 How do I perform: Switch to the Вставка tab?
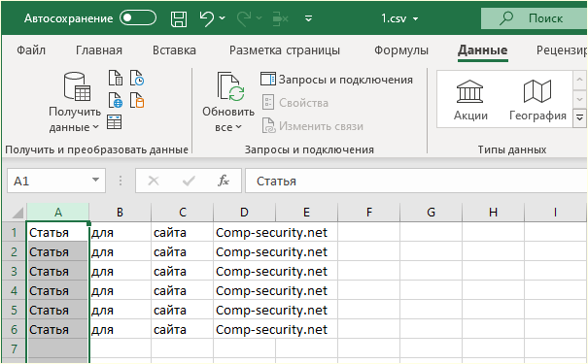pyautogui.click(x=174, y=50)
